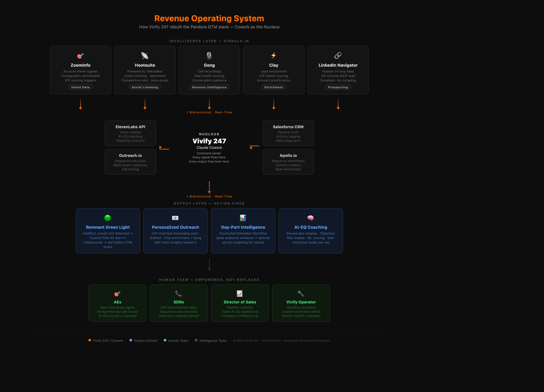Click the Output Actions legend label
This screenshot has width=544, height=392.
coord(146,340)
